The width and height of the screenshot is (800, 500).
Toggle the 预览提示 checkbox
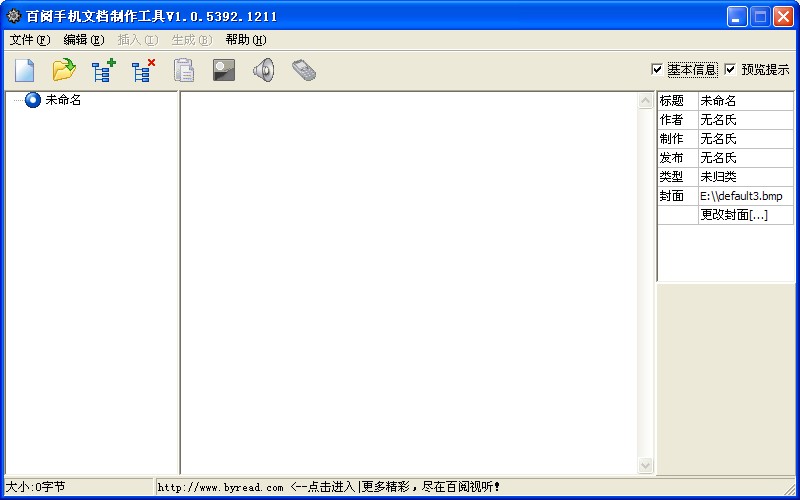coord(730,69)
